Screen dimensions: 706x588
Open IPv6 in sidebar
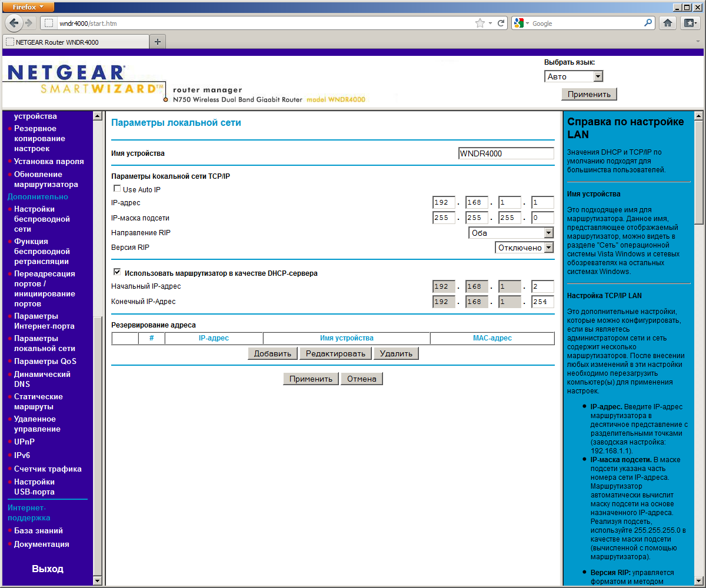[x=22, y=455]
